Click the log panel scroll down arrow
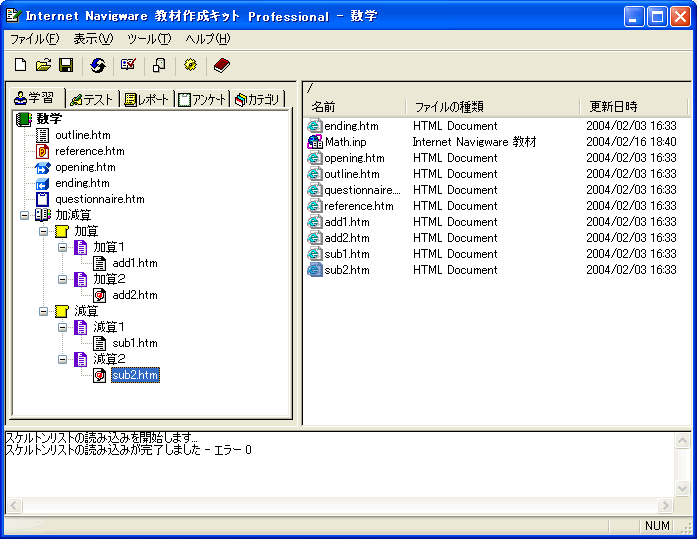Image resolution: width=697 pixels, height=539 pixels. click(x=682, y=488)
